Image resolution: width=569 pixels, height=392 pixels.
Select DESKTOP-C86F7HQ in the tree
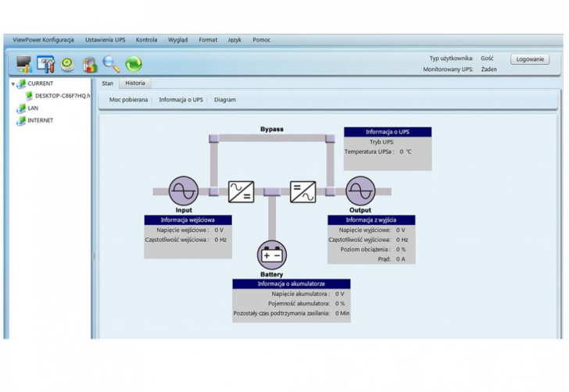coord(62,95)
